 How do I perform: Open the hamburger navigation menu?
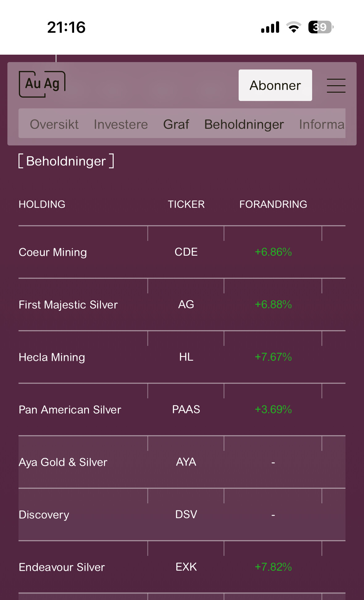pyautogui.click(x=336, y=86)
